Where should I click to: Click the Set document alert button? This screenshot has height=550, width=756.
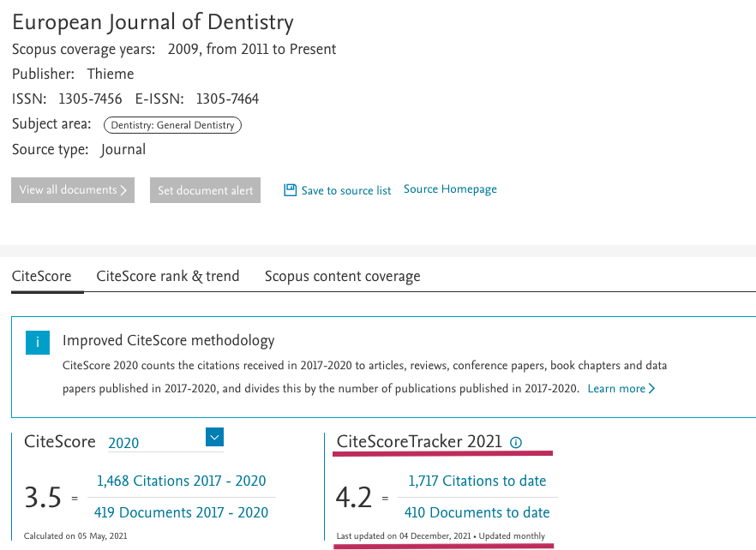(205, 190)
